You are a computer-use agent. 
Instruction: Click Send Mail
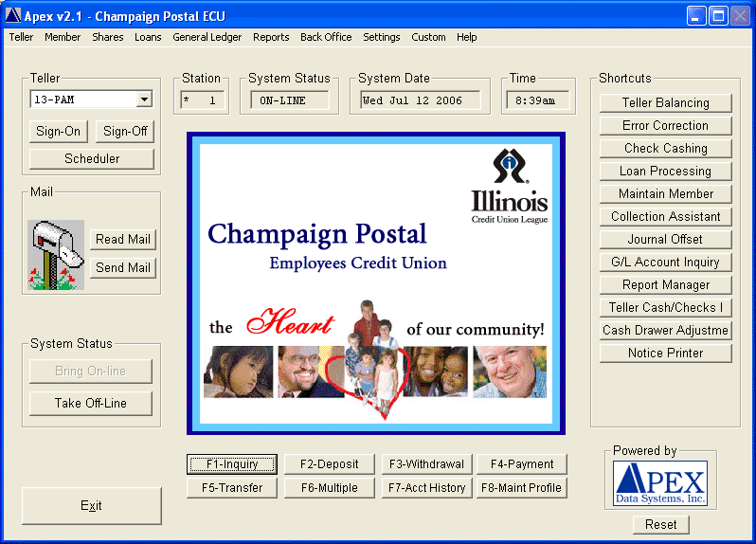pos(123,267)
